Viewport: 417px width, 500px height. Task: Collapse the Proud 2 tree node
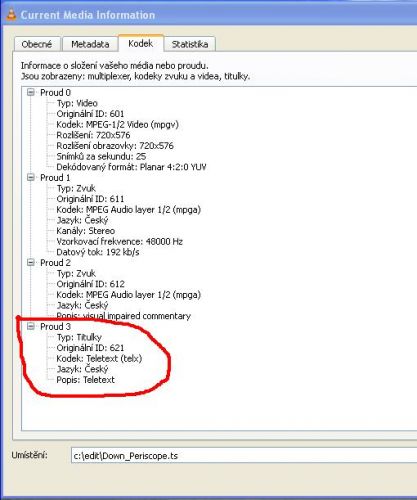click(31, 262)
